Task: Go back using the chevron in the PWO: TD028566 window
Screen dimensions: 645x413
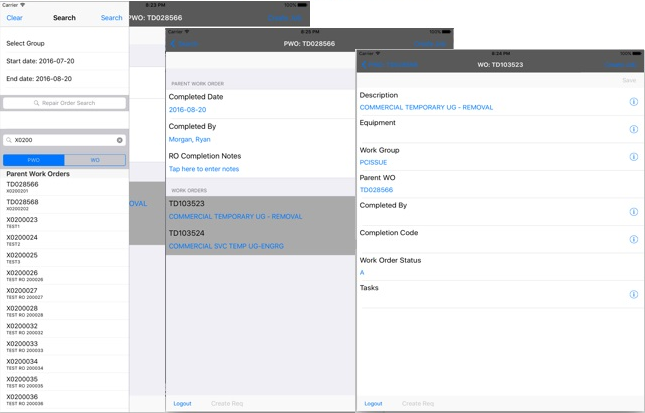Action: [173, 44]
